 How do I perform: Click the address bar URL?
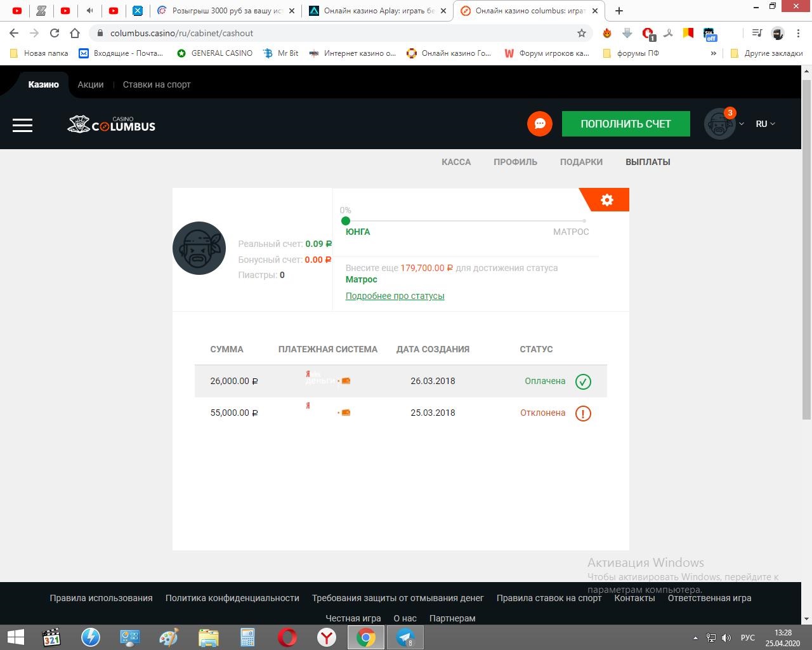point(181,33)
